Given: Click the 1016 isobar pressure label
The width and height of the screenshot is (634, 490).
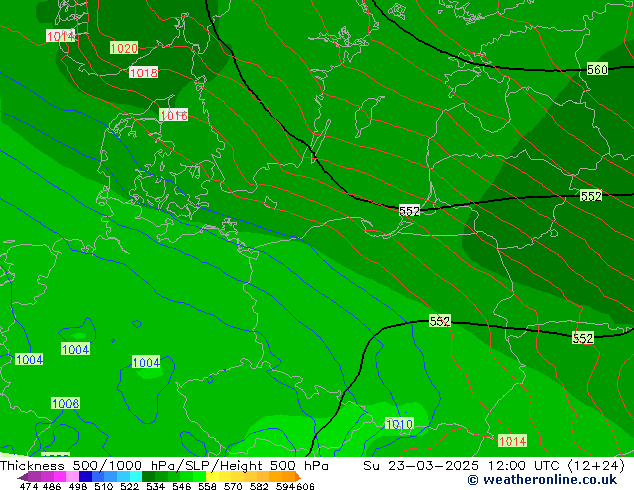Looking at the screenshot, I should coord(174,115).
